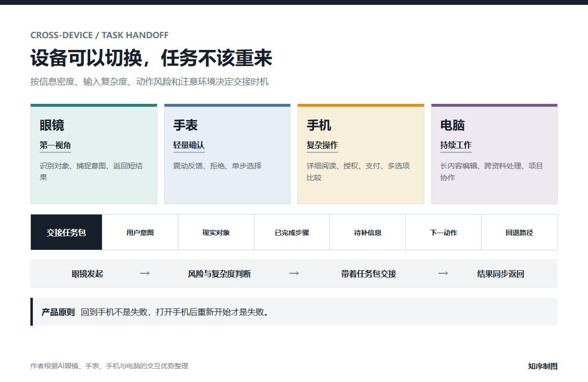Click the arrow after 带着任务包交接
The image size is (588, 382).
coord(443,273)
